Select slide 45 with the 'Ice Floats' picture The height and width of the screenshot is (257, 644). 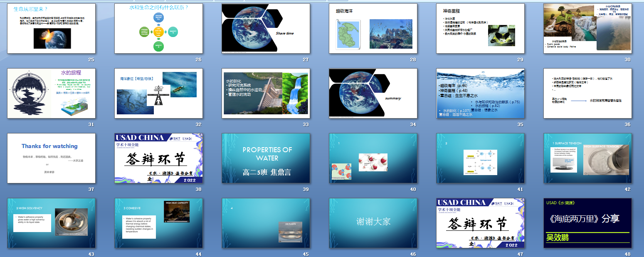pos(266,223)
